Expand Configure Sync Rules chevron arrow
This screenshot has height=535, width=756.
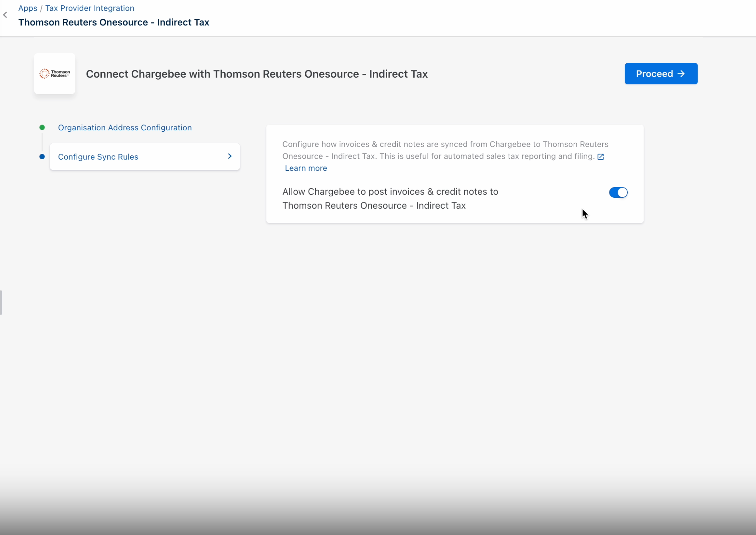(x=230, y=156)
